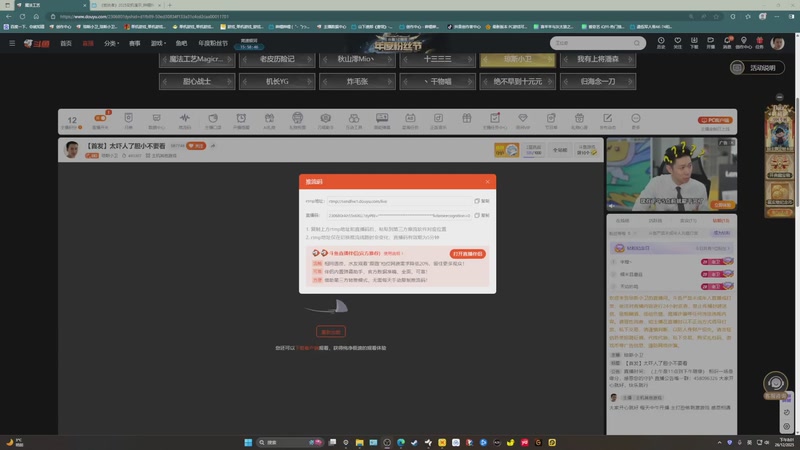Open the customer service headset icon
This screenshot has width=800, height=450.
click(x=775, y=383)
